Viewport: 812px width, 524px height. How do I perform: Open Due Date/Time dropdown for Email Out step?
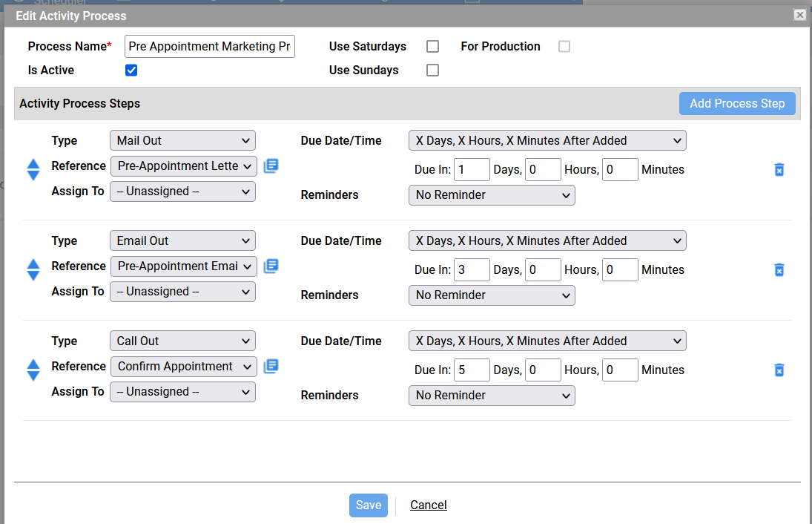point(547,240)
